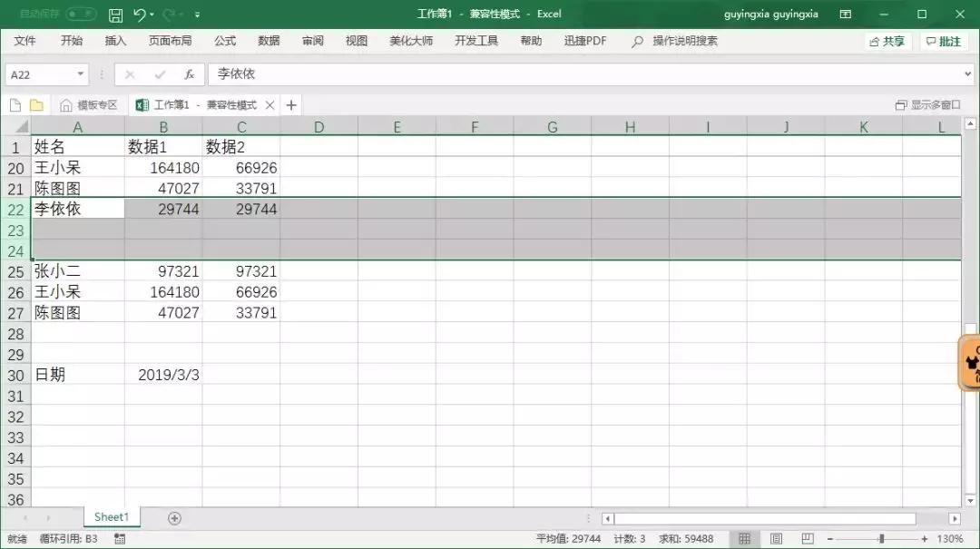Click the Save icon on Quick Access Toolbar

pyautogui.click(x=116, y=15)
